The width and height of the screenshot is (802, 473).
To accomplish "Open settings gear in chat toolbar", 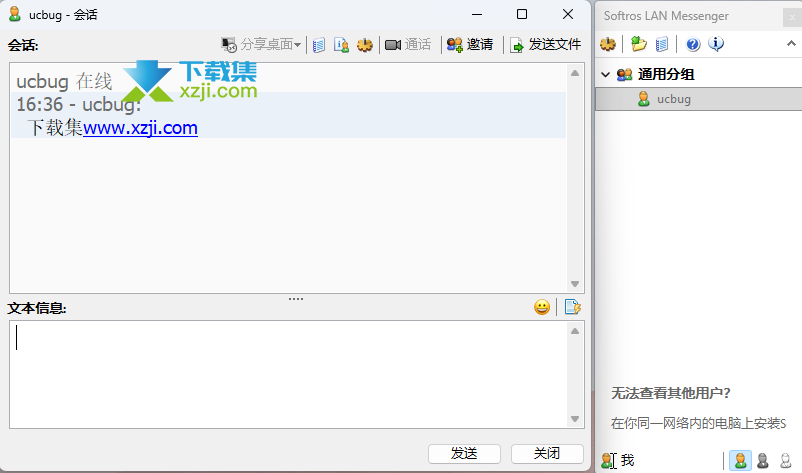I will point(365,45).
